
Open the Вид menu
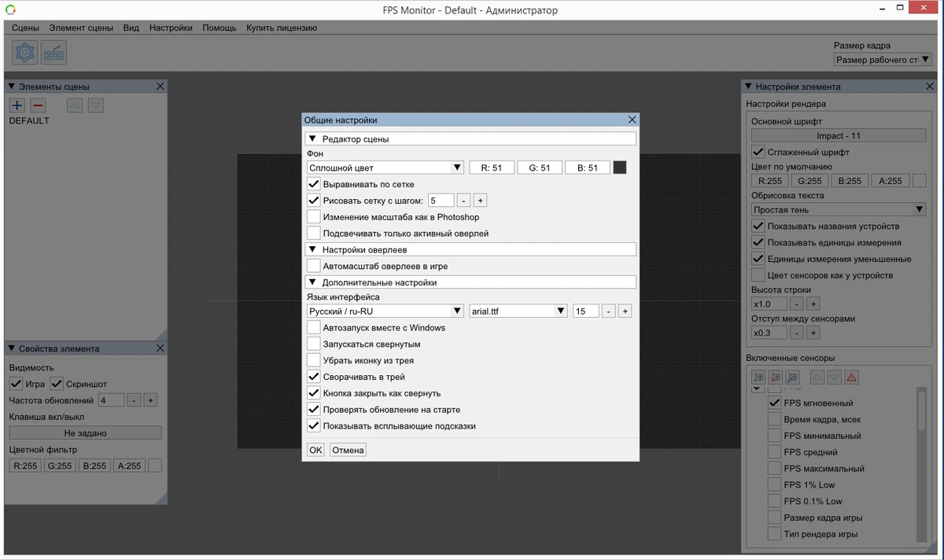(x=131, y=28)
